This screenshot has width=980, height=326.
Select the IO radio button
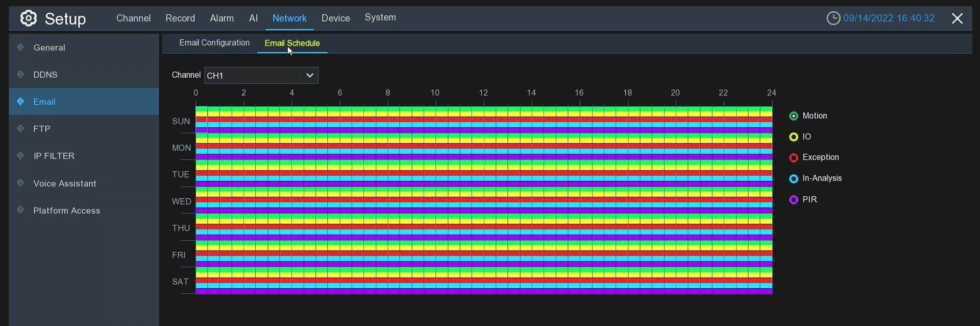793,137
